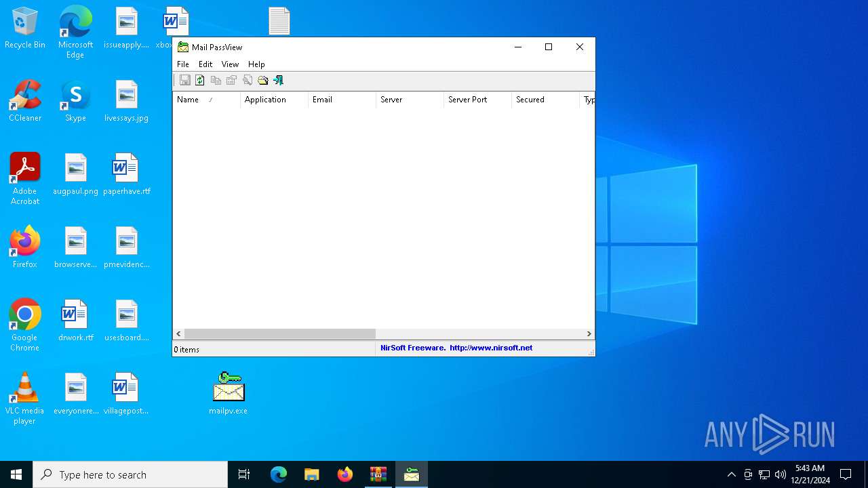
Task: Open the Edit menu
Action: [205, 64]
